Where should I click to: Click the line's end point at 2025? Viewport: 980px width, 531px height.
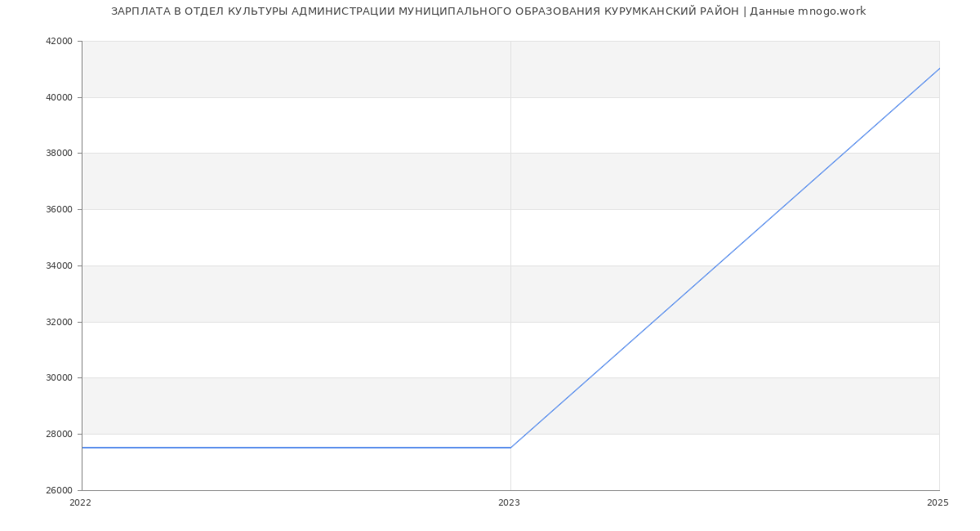(x=939, y=69)
